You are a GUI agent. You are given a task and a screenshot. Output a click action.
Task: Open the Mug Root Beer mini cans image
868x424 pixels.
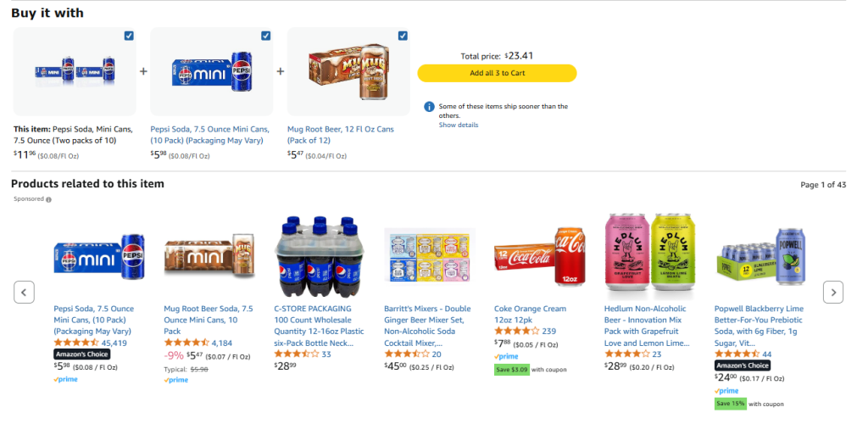[209, 254]
